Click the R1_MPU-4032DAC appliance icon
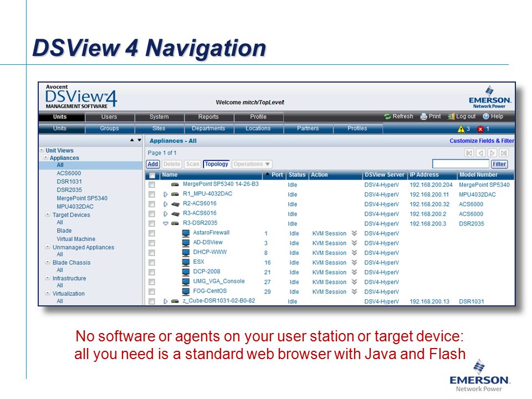This screenshot has width=532, height=399. pyautogui.click(x=175, y=194)
